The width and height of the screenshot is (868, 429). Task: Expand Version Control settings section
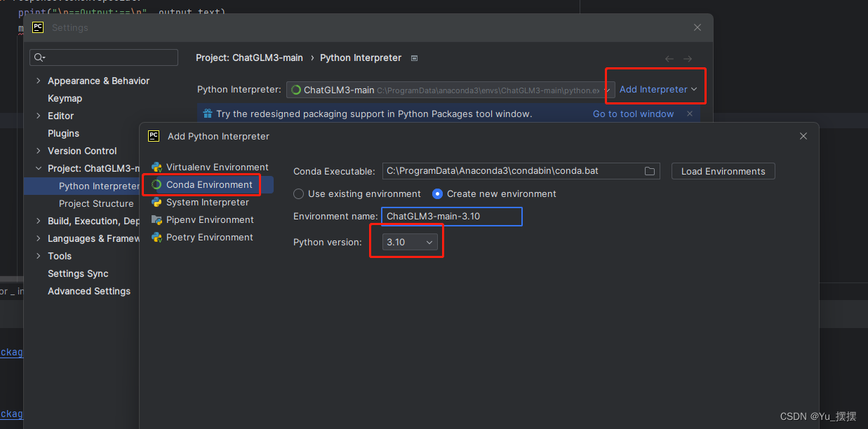coord(38,151)
